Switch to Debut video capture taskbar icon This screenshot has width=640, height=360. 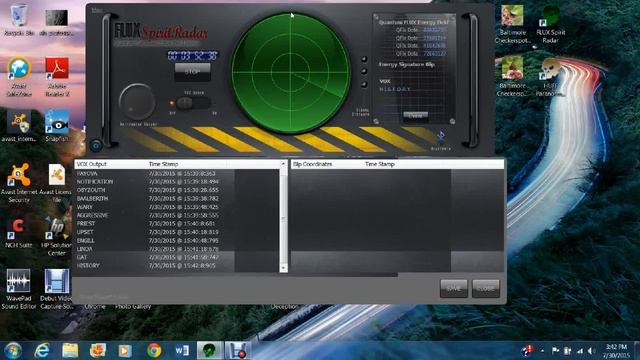coord(238,350)
